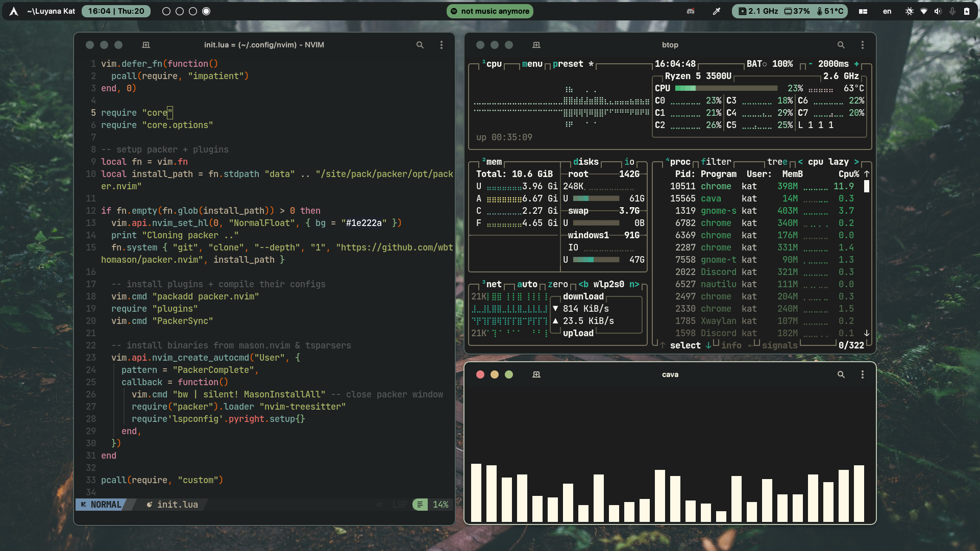Toggle lazy sorting mode in btop proc
The height and width of the screenshot is (551, 980).
[x=839, y=162]
